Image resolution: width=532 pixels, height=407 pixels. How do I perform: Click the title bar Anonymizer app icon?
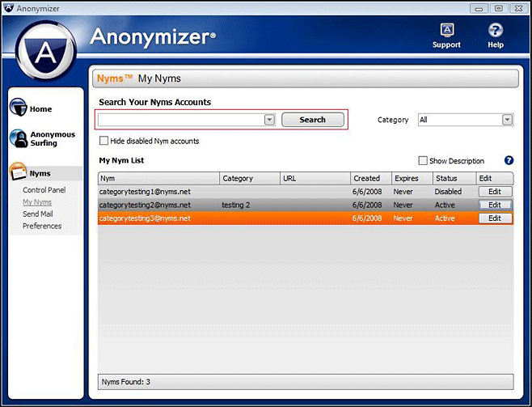point(9,8)
